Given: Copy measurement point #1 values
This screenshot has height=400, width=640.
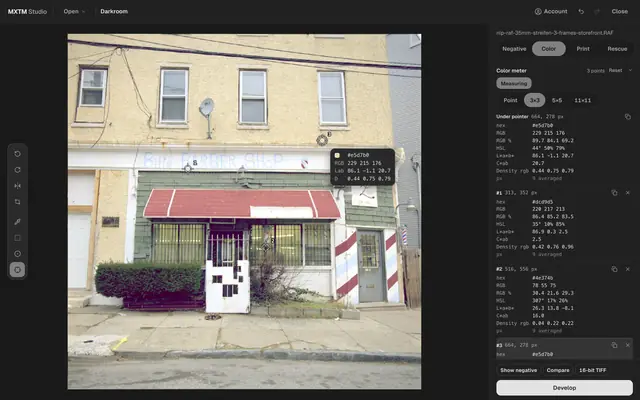Looking at the screenshot, I should (614, 193).
